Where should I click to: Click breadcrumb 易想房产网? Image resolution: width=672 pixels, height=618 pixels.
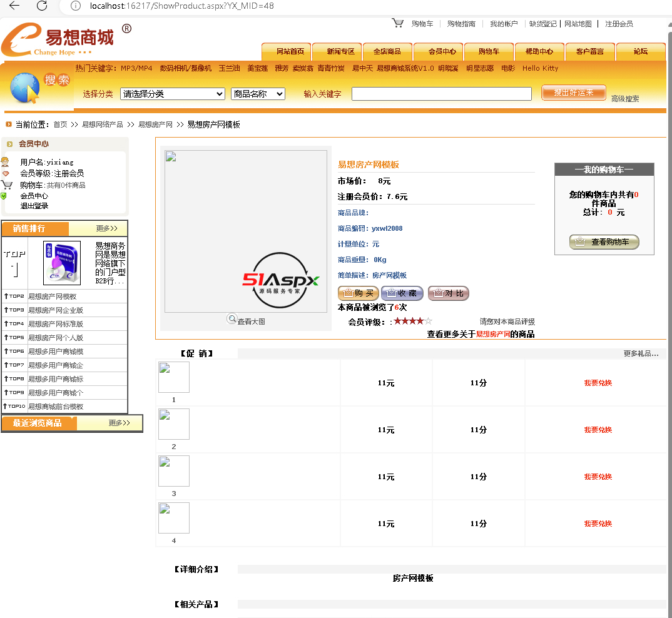[x=155, y=124]
